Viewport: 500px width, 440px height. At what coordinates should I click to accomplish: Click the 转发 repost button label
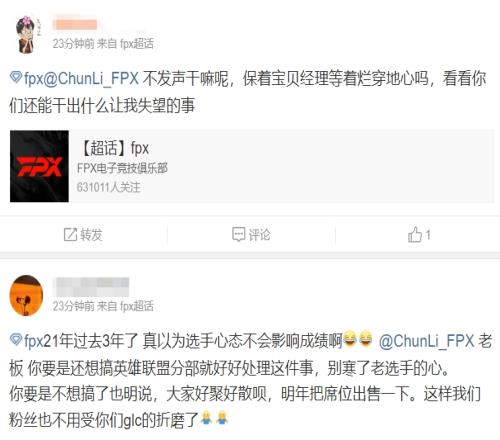point(91,235)
